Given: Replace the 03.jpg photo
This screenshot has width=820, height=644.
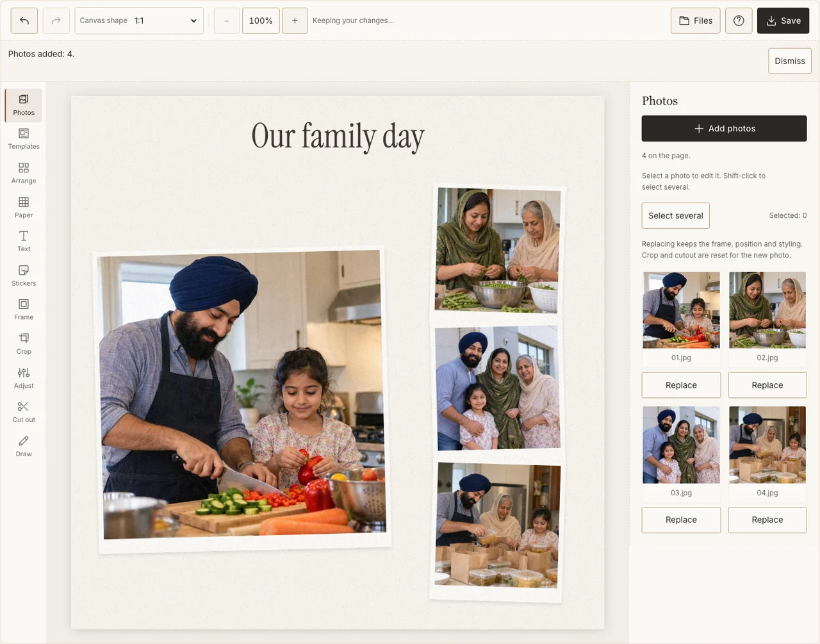Looking at the screenshot, I should click(x=681, y=520).
